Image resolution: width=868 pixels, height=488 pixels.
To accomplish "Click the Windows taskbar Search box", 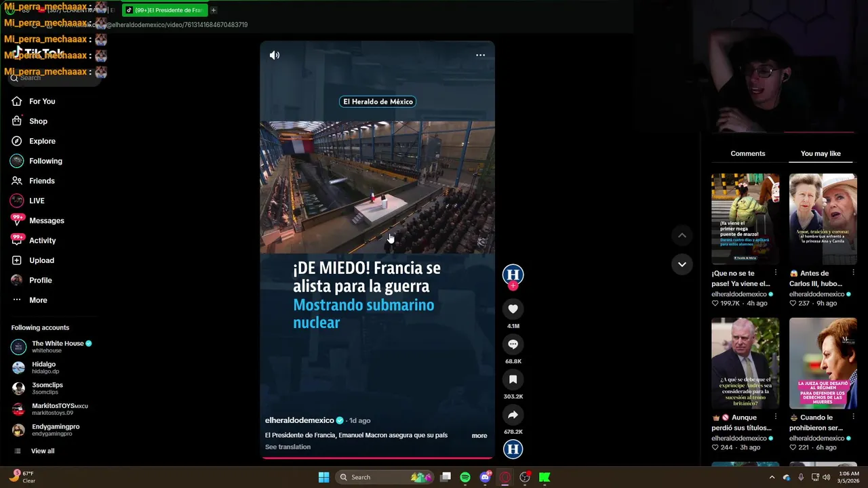I will [385, 477].
